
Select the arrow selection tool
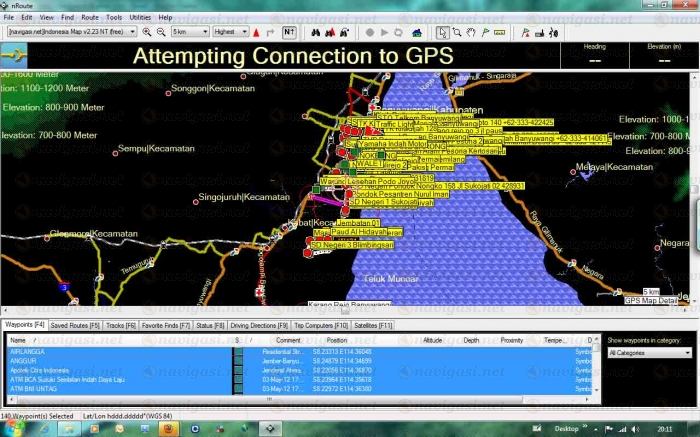[x=444, y=32]
